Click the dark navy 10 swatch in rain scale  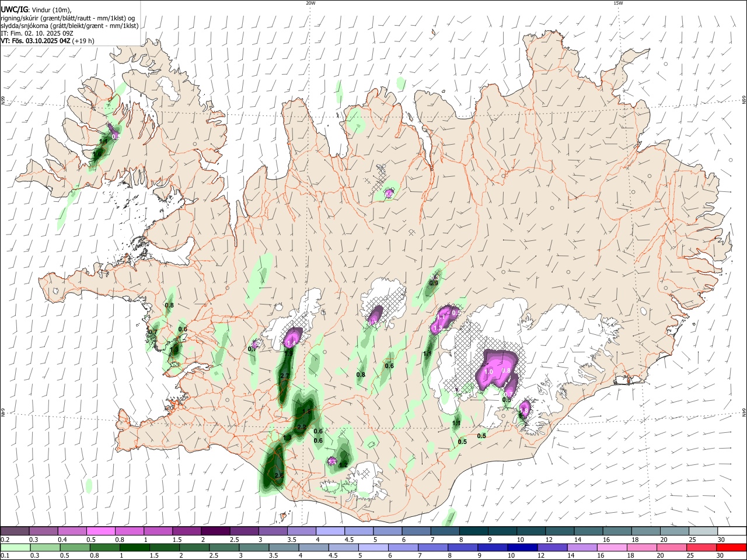[523, 547]
